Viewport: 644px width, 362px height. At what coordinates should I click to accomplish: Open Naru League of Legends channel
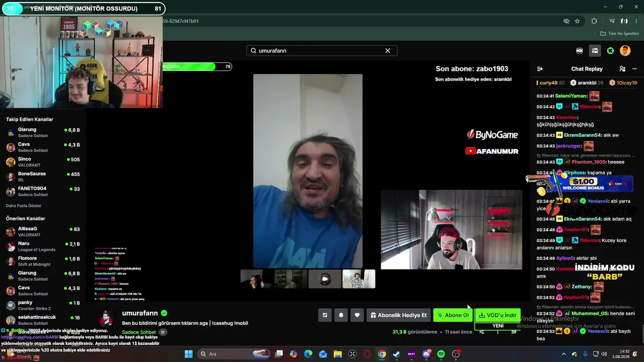point(43,246)
